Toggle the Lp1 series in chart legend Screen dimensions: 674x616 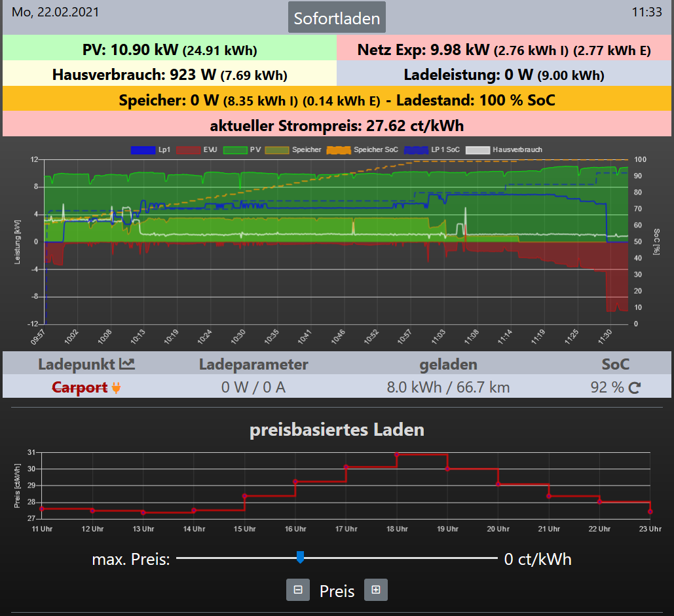click(x=151, y=150)
